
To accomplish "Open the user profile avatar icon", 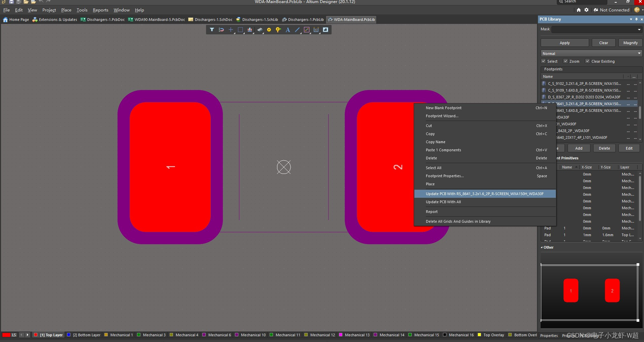I will [637, 10].
